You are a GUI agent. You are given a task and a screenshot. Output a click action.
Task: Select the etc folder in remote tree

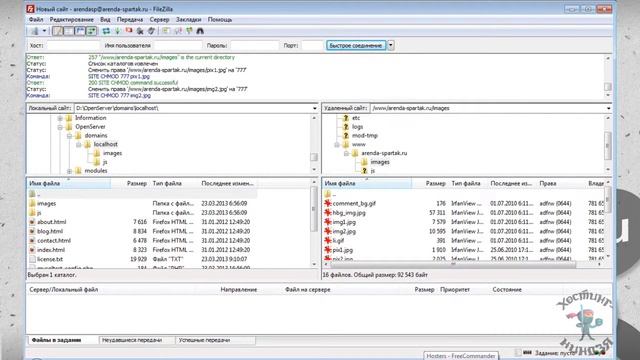click(x=356, y=118)
